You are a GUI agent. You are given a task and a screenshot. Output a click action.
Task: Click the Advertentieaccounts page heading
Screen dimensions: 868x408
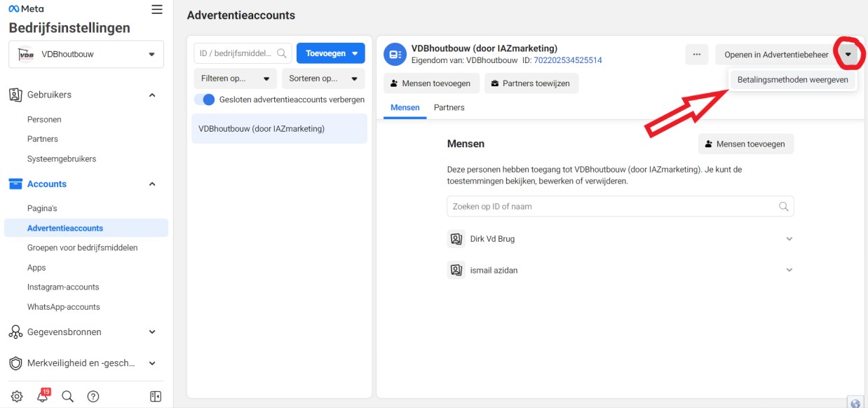241,15
